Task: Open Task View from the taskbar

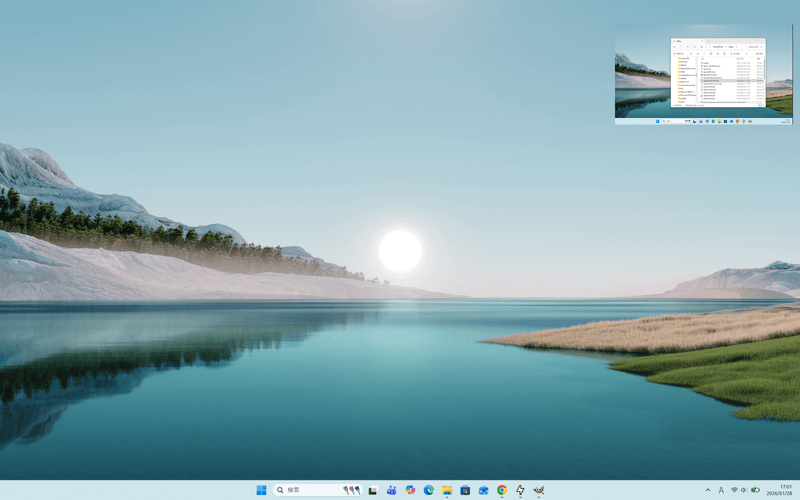Action: [373, 490]
